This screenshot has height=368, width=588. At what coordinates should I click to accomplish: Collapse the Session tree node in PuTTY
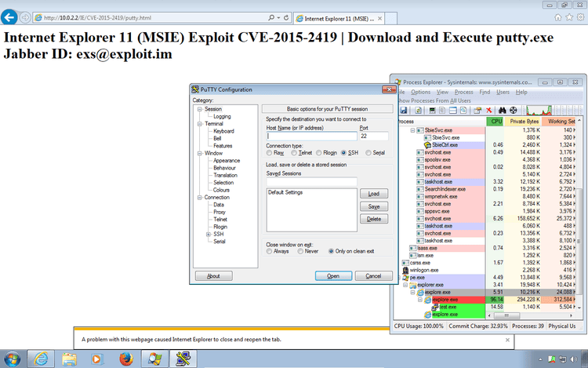point(199,109)
